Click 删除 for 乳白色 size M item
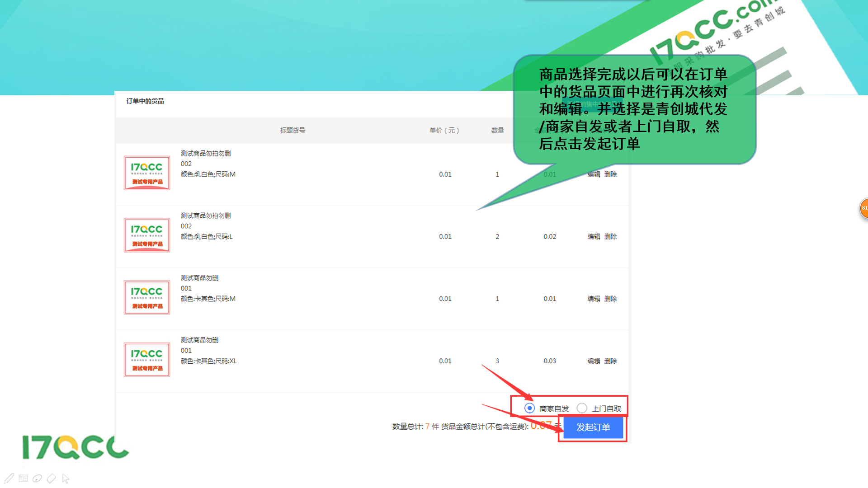868x488 pixels. point(610,174)
